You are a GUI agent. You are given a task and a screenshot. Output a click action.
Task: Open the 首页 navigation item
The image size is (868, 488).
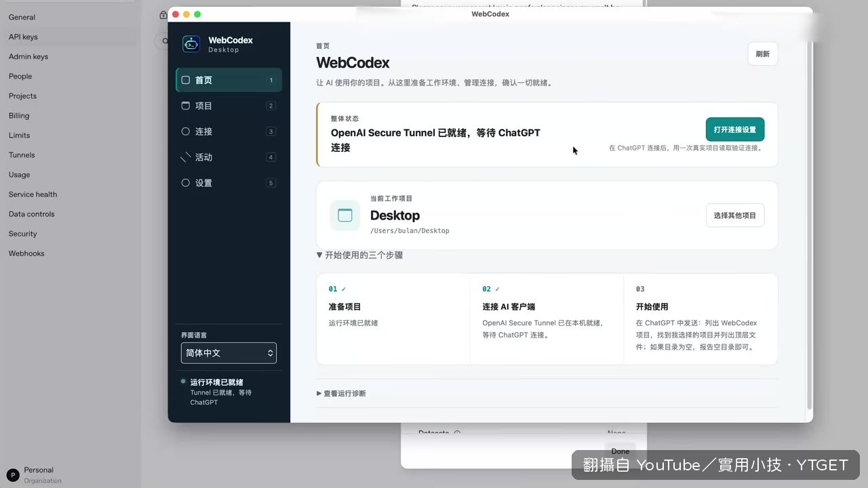229,80
